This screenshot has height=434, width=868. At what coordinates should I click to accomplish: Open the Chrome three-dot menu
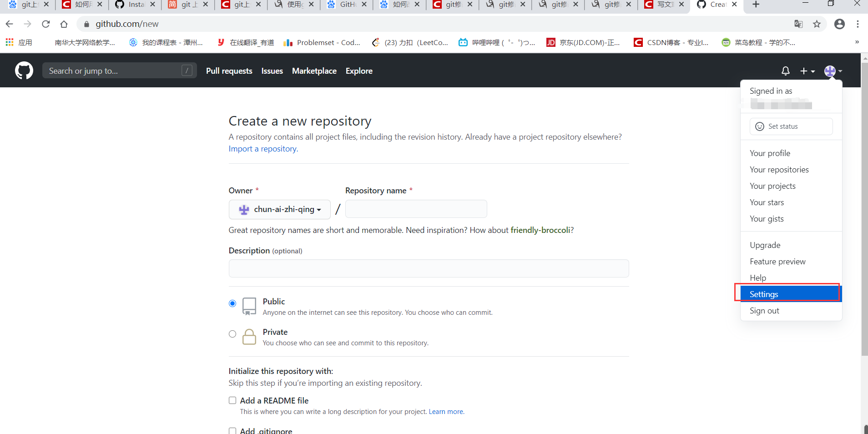[858, 24]
